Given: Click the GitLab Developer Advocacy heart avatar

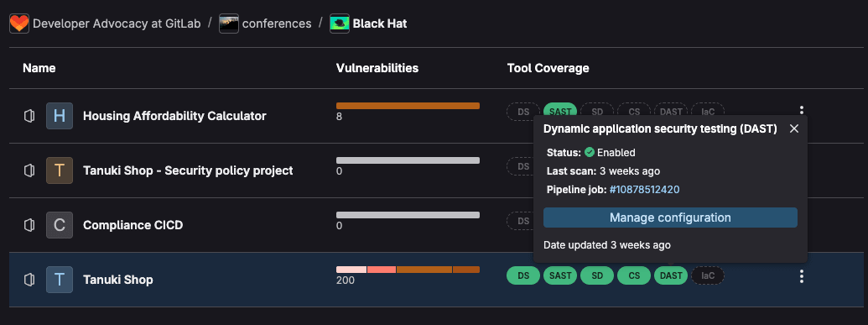Looking at the screenshot, I should 19,24.
